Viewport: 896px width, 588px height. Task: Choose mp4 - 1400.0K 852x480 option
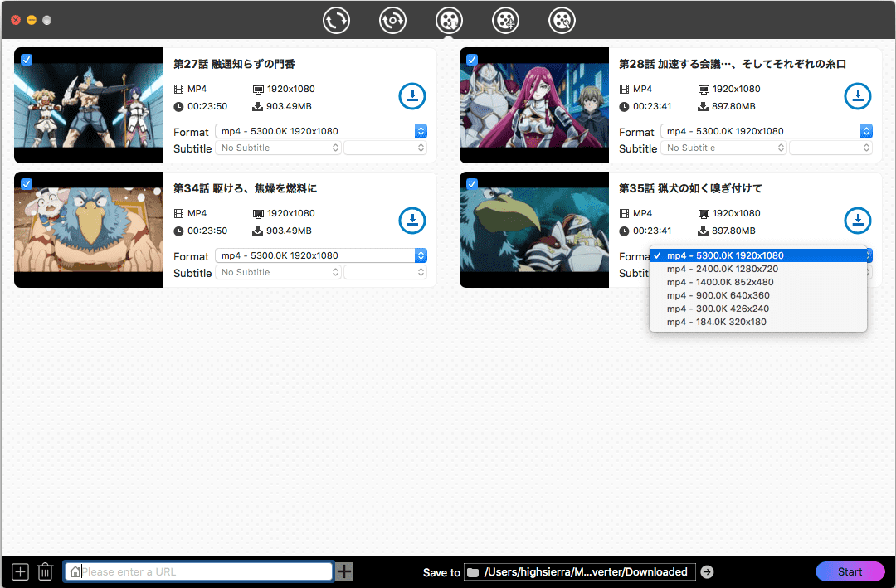[758, 282]
